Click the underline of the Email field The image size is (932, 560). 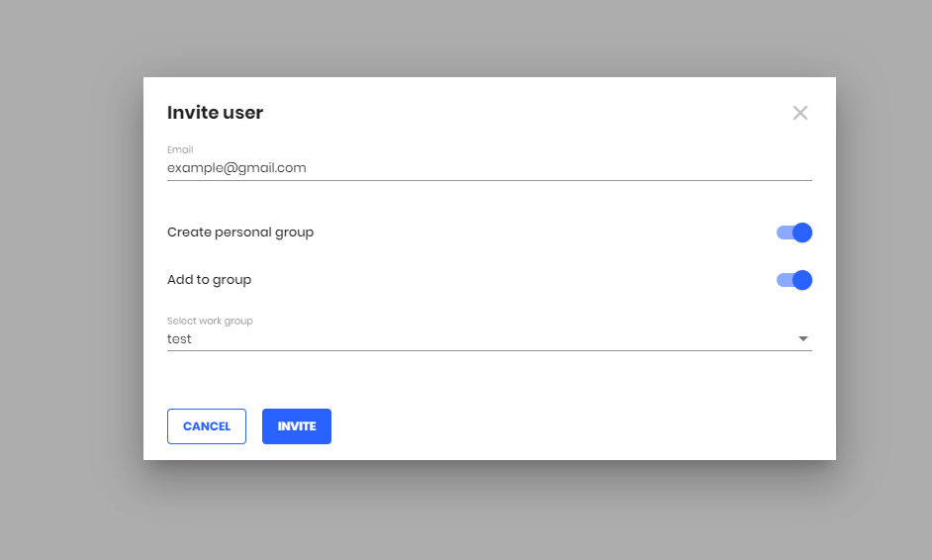tap(489, 180)
